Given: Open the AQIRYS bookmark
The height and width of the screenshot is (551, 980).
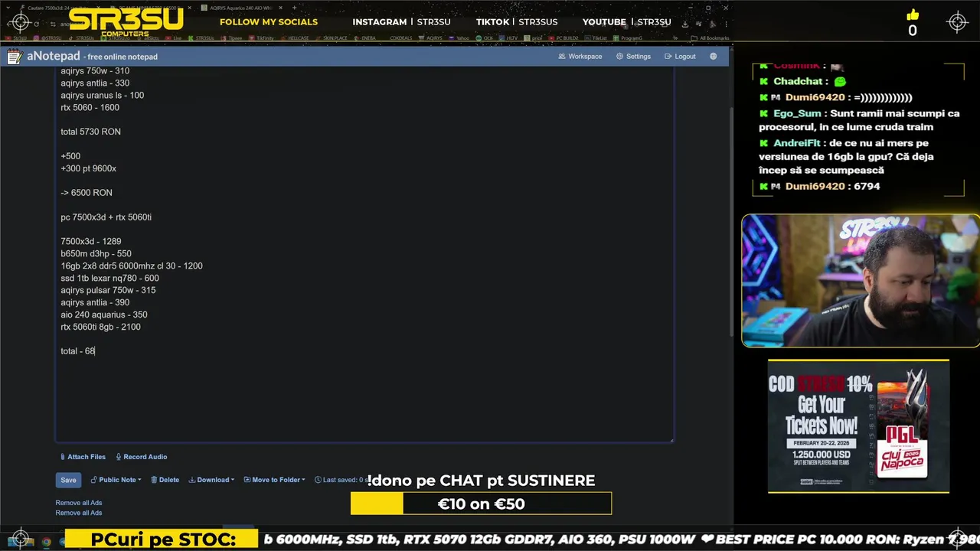Looking at the screenshot, I should [x=431, y=37].
